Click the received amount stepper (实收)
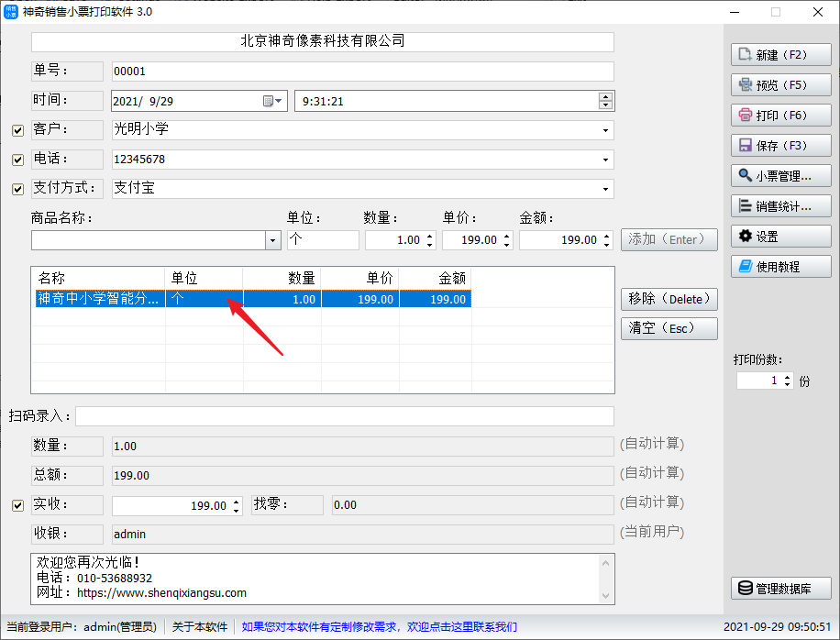This screenshot has height=640, width=840. 237,505
